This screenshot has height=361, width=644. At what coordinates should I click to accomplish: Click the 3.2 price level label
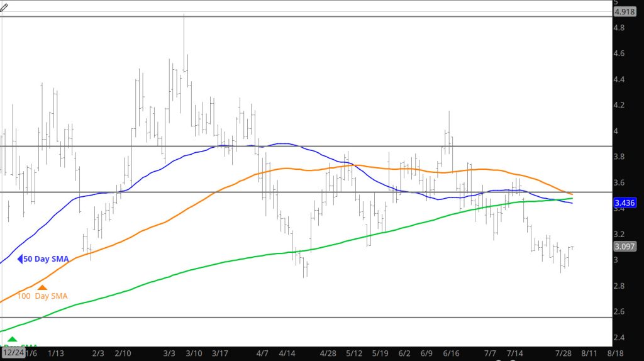point(619,234)
